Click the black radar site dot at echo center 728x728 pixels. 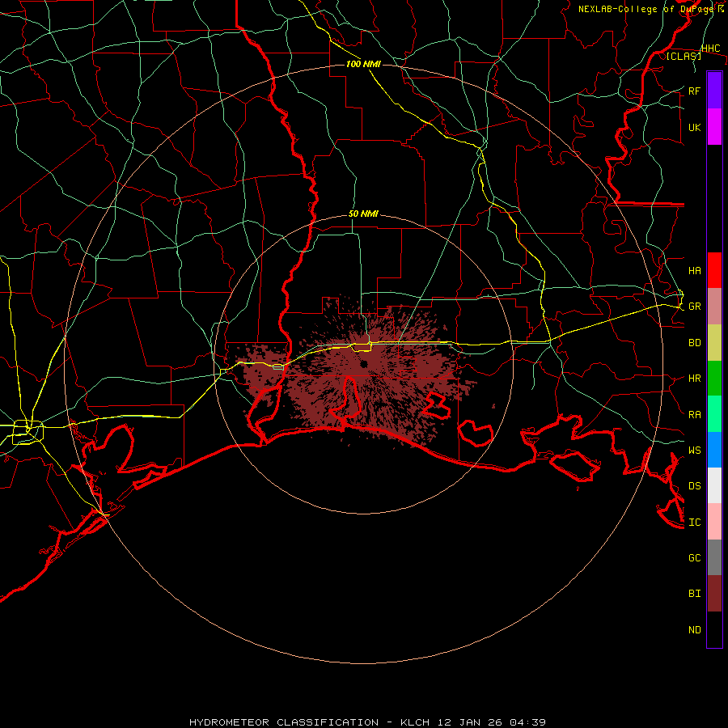tap(364, 364)
